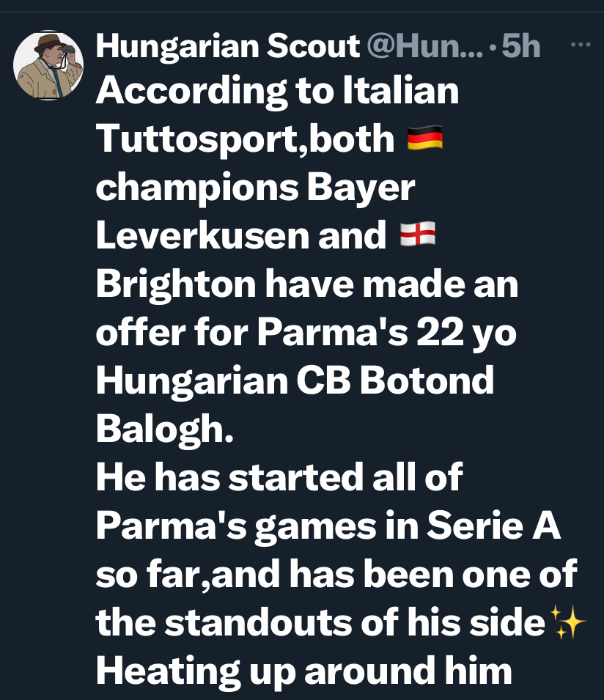Click the line 'Brighton have made an'

(307, 284)
